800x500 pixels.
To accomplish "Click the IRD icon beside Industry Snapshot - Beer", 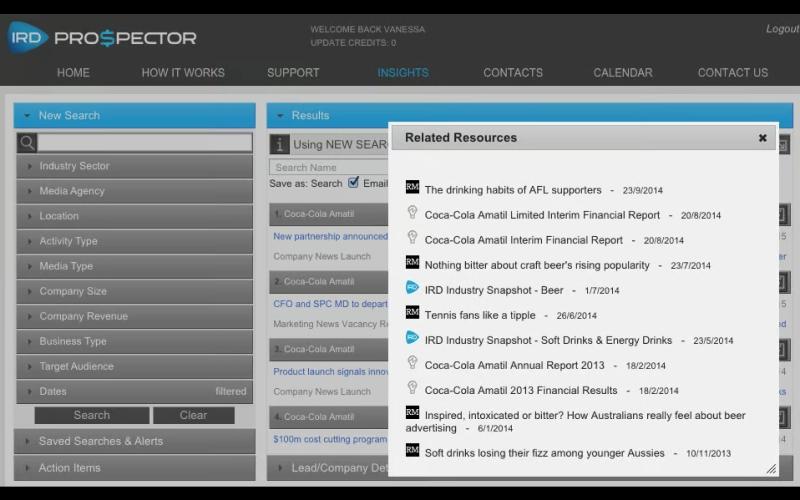I will tap(412, 287).
